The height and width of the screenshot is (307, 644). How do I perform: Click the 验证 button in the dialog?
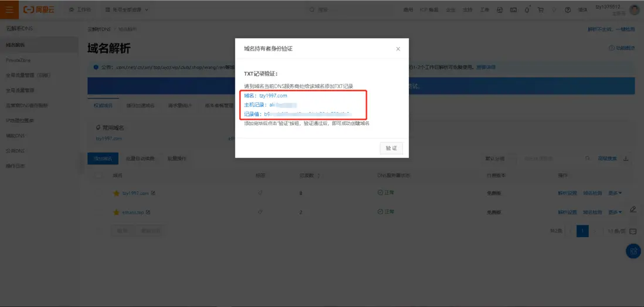[x=391, y=149]
